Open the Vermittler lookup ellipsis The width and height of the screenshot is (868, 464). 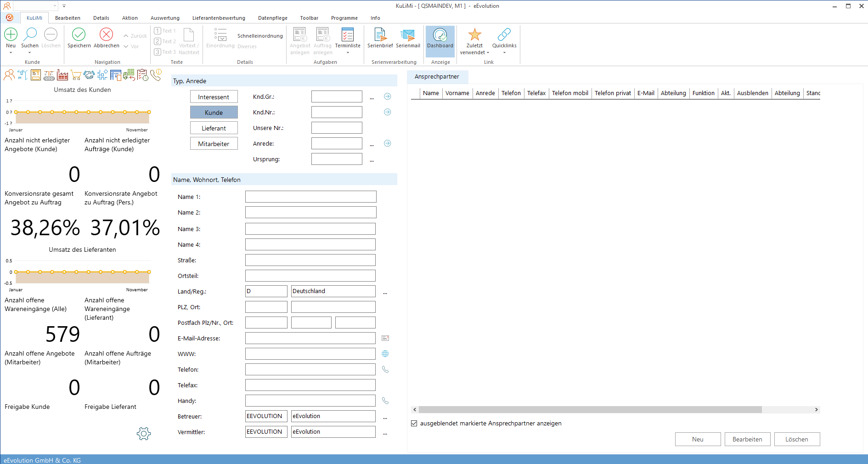(x=385, y=433)
